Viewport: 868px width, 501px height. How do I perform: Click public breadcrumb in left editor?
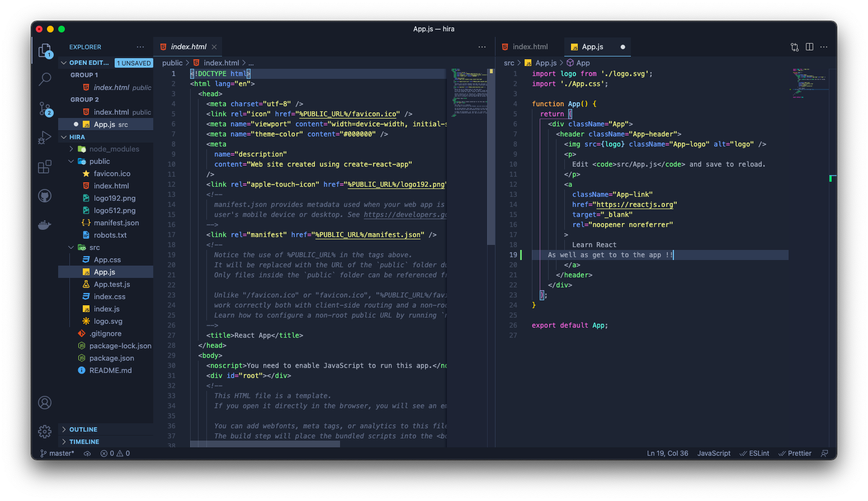pyautogui.click(x=172, y=63)
